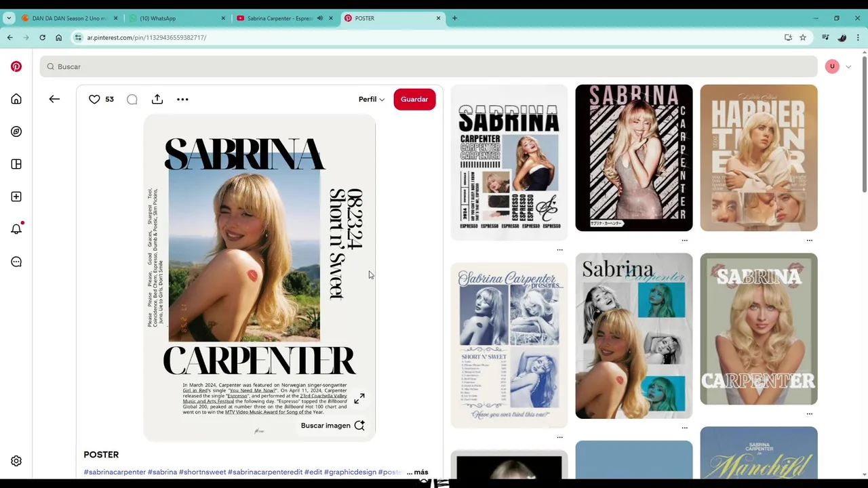868x488 pixels.
Task: Open brown SABRINA CARPENTER portrait pin
Action: click(x=759, y=329)
